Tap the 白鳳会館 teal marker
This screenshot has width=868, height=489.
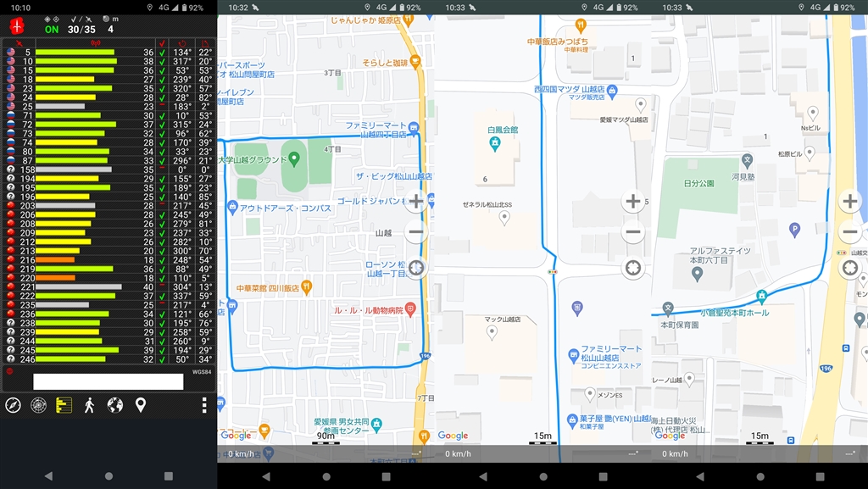point(495,144)
